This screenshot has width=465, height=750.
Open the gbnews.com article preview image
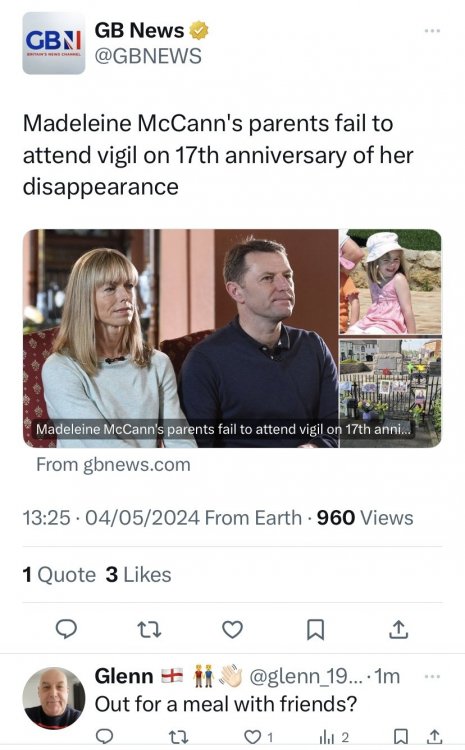(x=232, y=338)
